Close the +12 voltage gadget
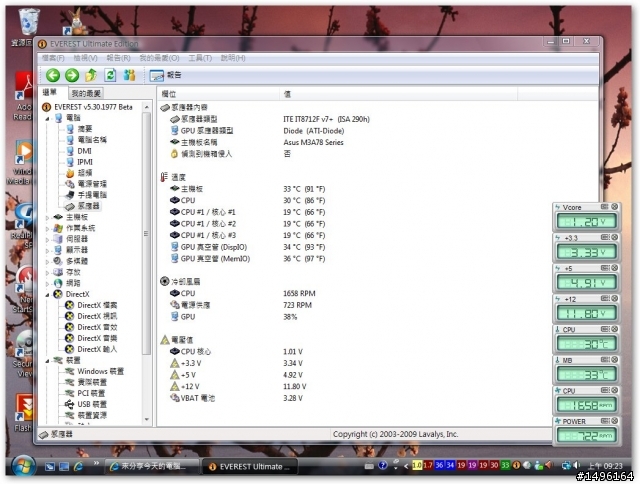640x484 pixels. (x=614, y=299)
